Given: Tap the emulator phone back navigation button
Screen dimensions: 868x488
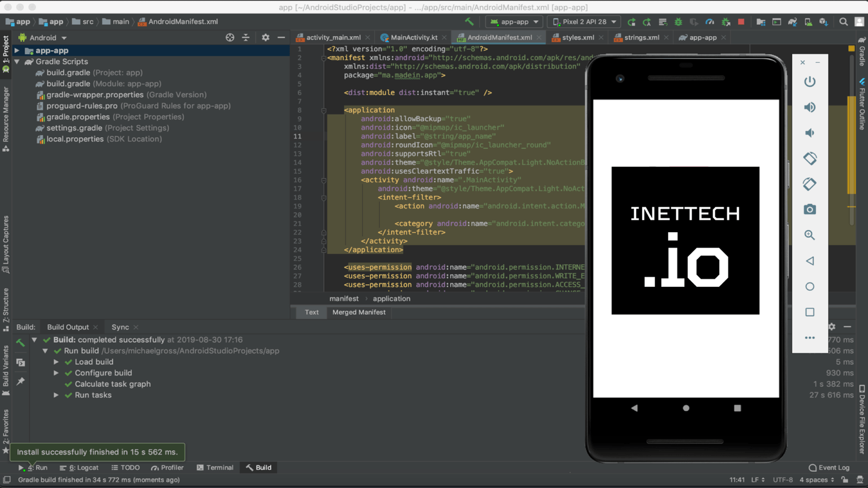Looking at the screenshot, I should [634, 408].
